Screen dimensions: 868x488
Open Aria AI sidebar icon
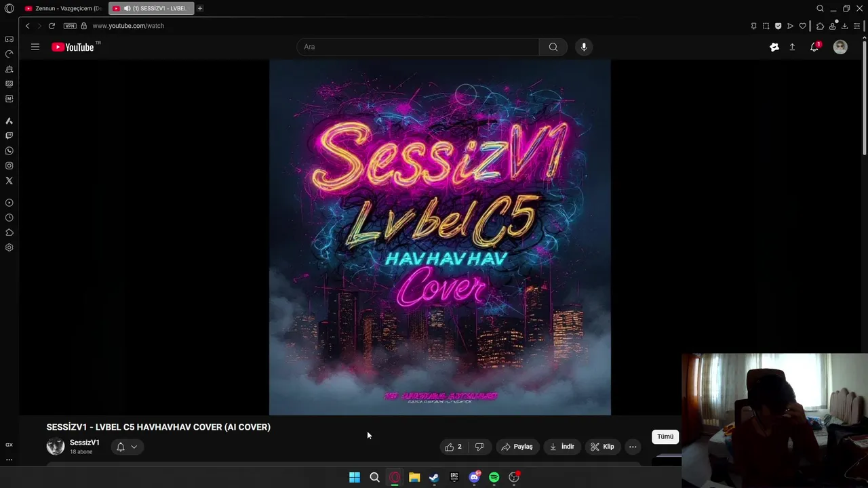[9, 121]
